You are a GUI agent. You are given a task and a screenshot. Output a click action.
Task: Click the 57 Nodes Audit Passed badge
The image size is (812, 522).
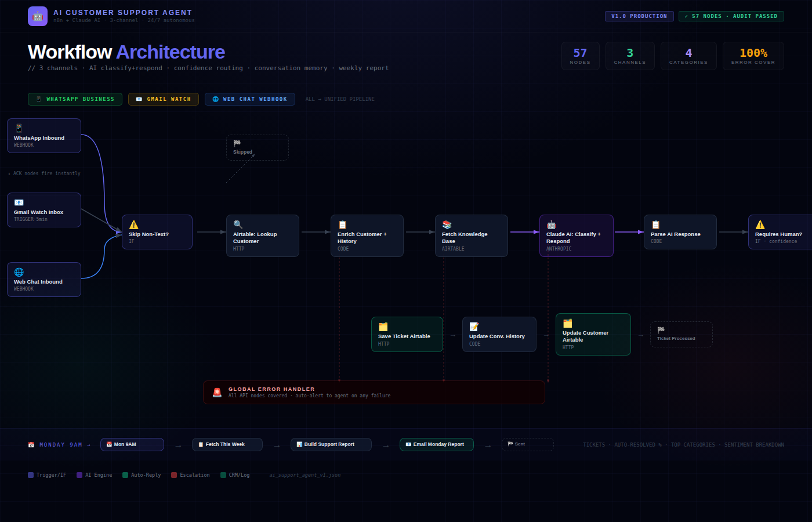(731, 16)
